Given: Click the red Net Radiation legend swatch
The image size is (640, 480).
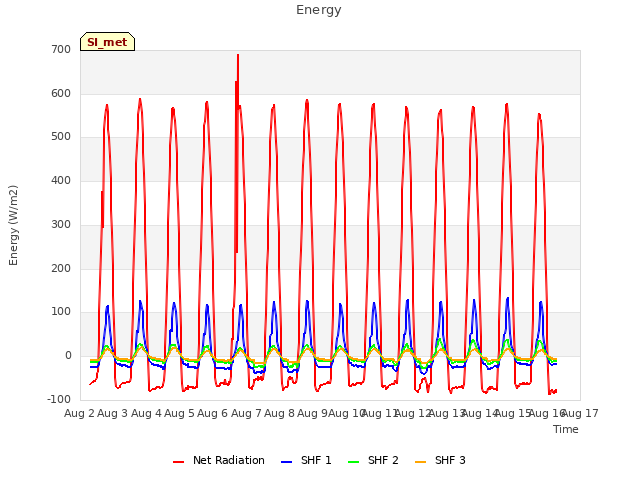Looking at the screenshot, I should (x=178, y=462).
